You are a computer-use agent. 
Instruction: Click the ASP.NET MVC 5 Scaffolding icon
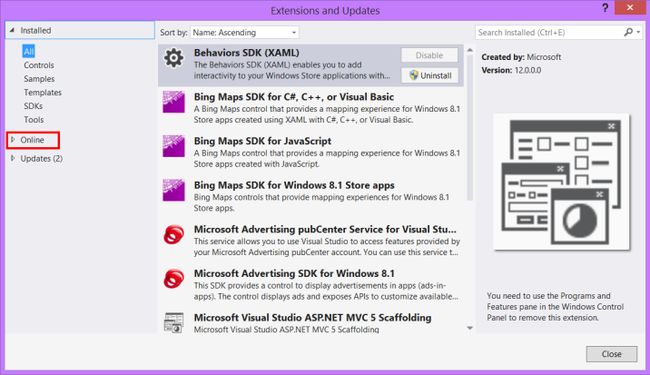[174, 322]
